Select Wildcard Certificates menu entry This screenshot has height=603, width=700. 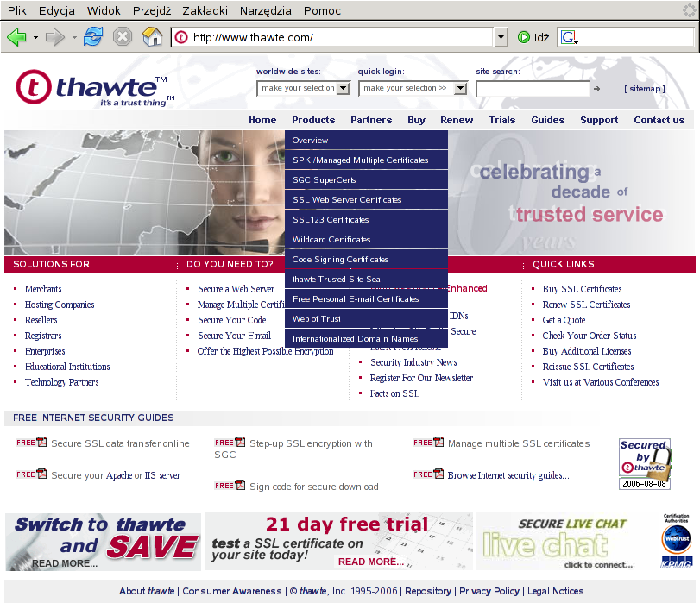coord(366,239)
